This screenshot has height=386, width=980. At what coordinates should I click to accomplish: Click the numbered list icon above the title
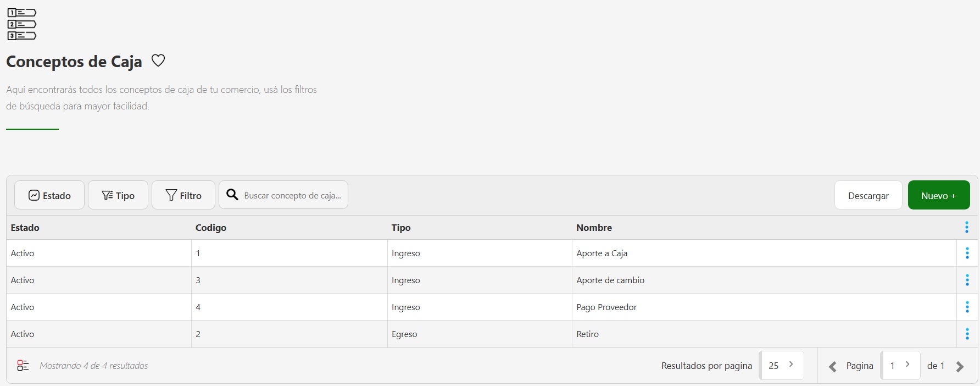tap(21, 24)
